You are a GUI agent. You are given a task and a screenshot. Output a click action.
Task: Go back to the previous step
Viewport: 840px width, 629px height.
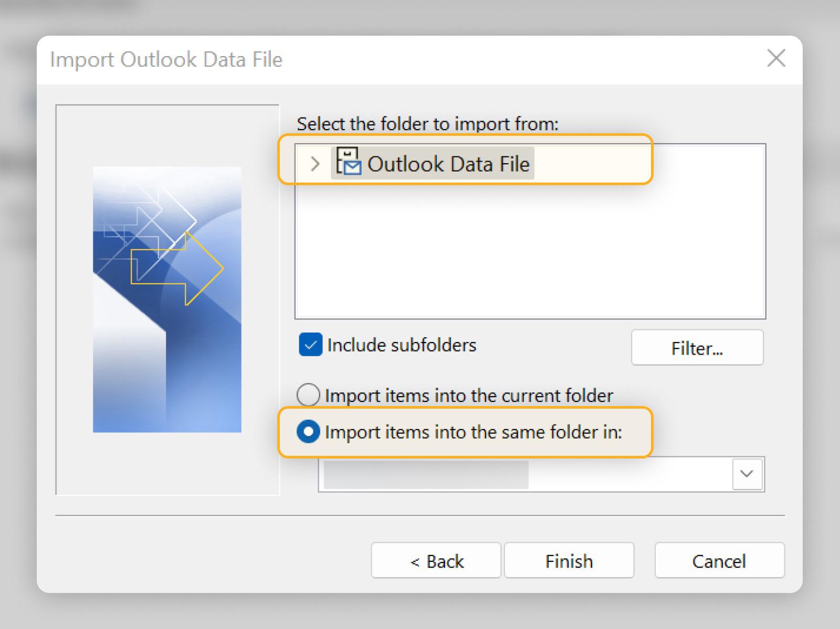click(x=436, y=560)
